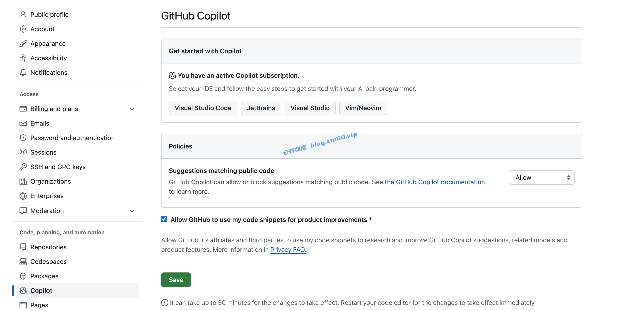Open the Allow suggestions policy dropdown

click(x=542, y=177)
